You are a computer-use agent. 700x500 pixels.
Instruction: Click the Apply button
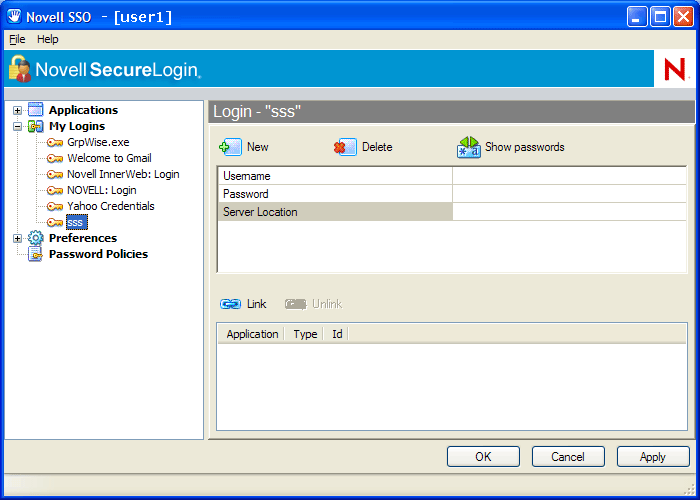click(653, 457)
